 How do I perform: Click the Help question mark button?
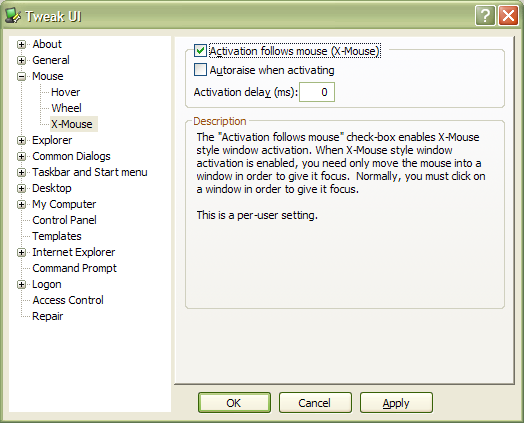coord(485,16)
